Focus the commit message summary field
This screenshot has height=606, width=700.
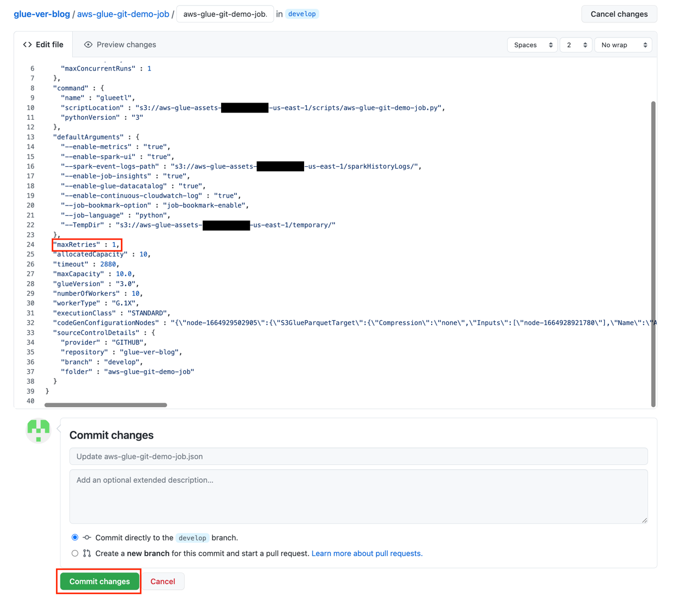coord(358,456)
